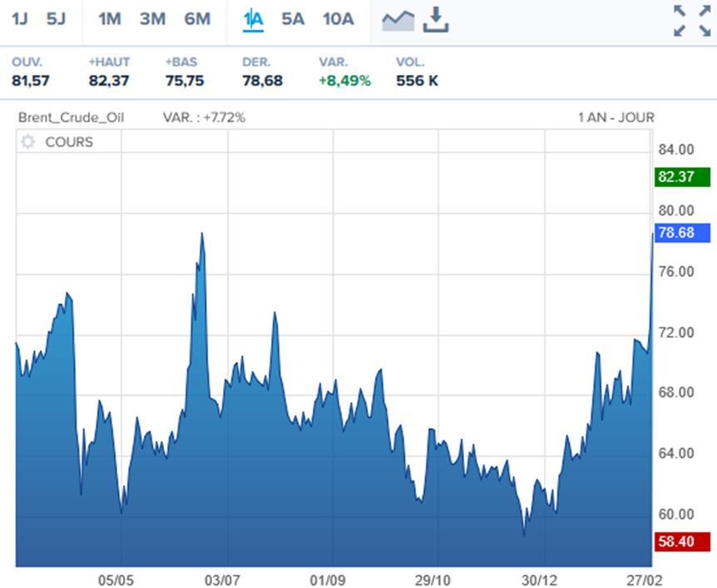The width and height of the screenshot is (717, 588).
Task: Choose the 3M three-month period
Action: [x=152, y=19]
